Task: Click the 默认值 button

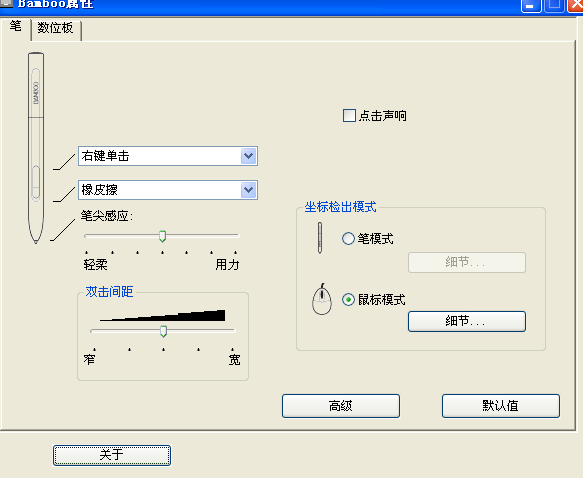Action: click(501, 406)
